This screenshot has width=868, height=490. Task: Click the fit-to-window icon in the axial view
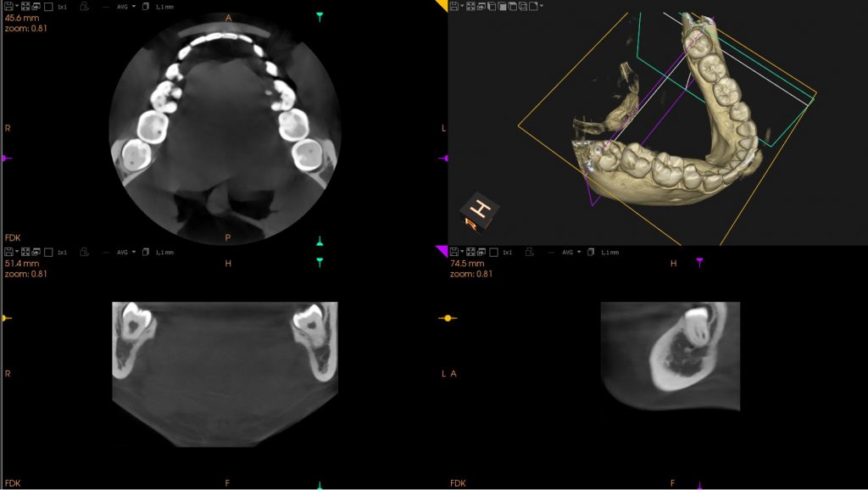click(x=26, y=6)
